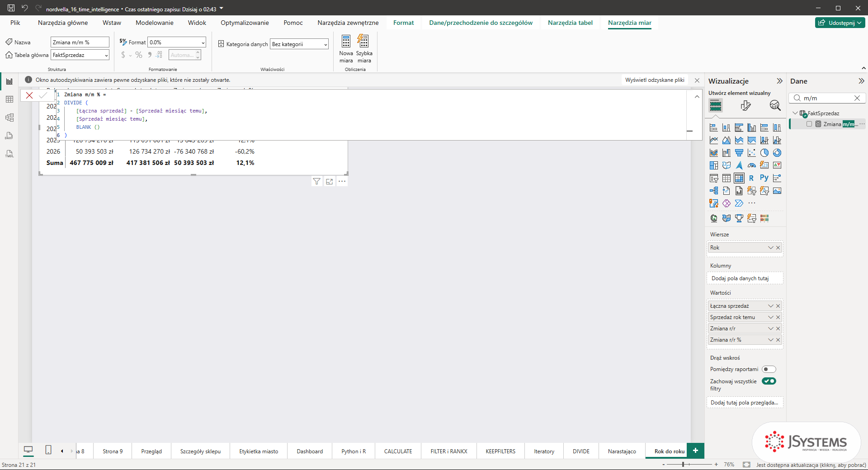Click 'Wyświetl odzyskane pliki' button
Screen dimensions: 868x470
point(655,80)
